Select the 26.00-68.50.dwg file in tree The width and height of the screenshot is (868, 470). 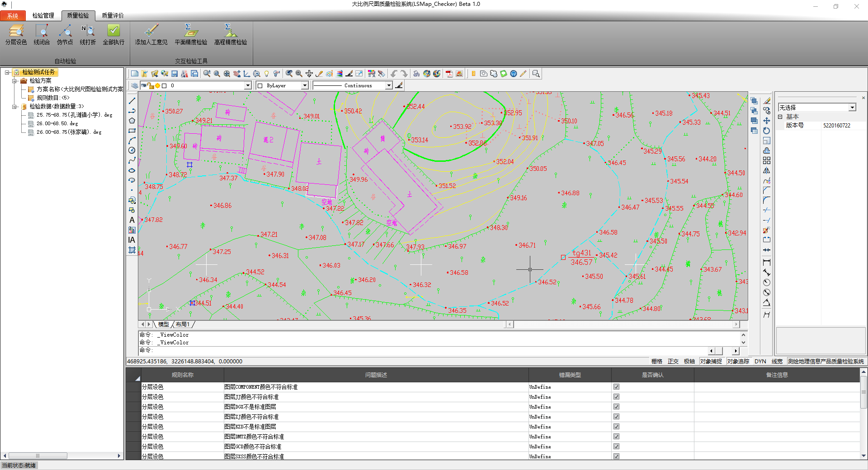tap(57, 123)
